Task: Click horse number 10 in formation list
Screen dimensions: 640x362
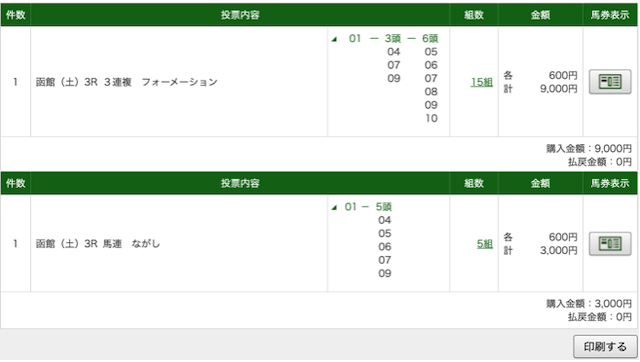Action: (431, 118)
